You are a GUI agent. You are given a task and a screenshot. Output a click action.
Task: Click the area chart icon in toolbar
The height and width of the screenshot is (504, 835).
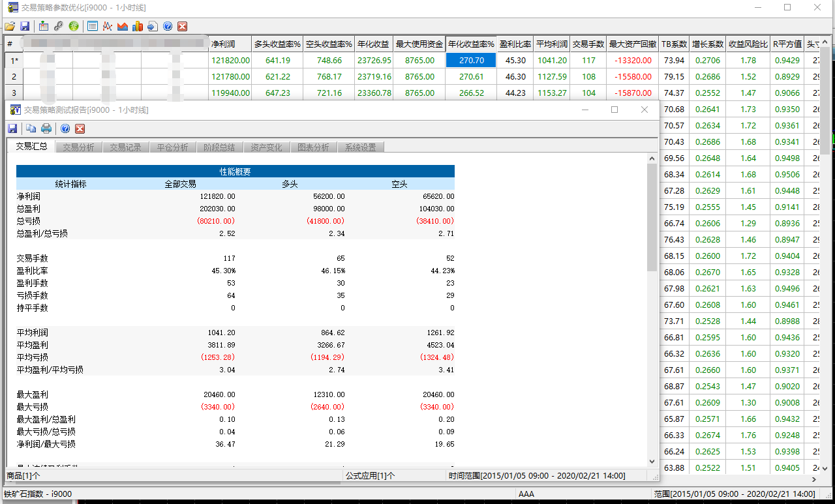pos(122,27)
